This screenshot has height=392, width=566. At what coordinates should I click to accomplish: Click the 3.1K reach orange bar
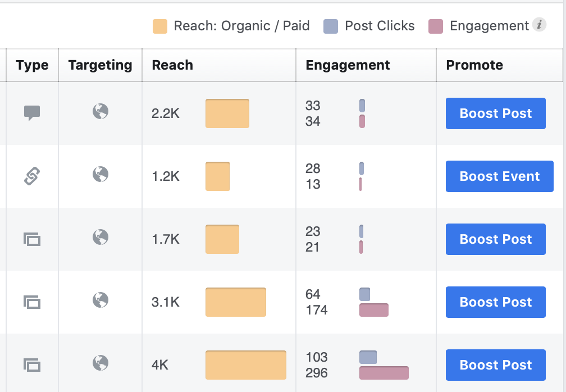[235, 302]
